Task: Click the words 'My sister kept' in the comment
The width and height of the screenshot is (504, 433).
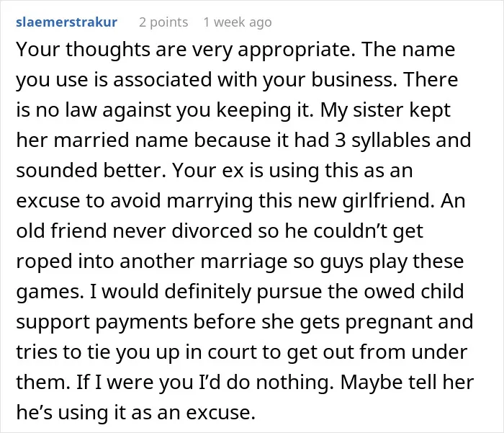Action: (x=385, y=110)
